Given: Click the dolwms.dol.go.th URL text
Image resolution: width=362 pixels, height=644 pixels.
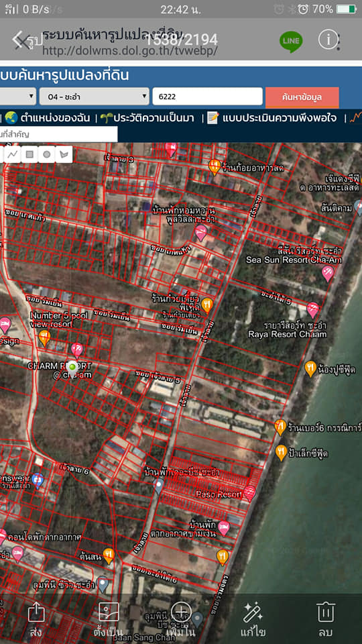Looking at the screenshot, I should coord(129,50).
